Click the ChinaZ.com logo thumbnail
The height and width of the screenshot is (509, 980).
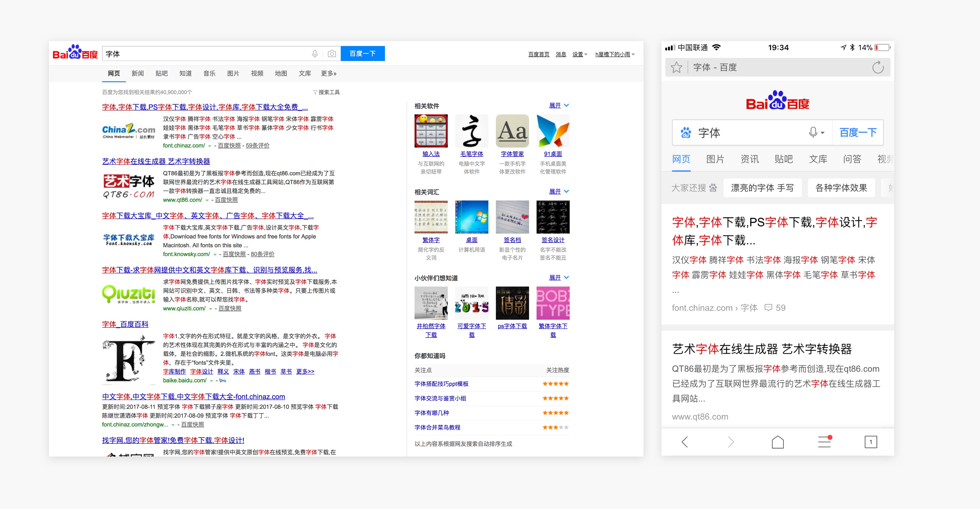coord(129,131)
